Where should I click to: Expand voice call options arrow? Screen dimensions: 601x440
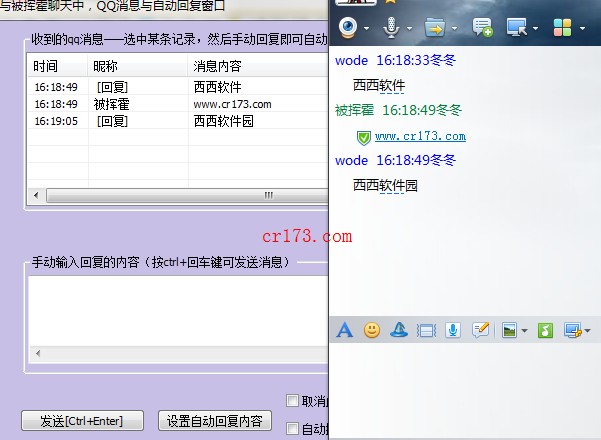(409, 28)
